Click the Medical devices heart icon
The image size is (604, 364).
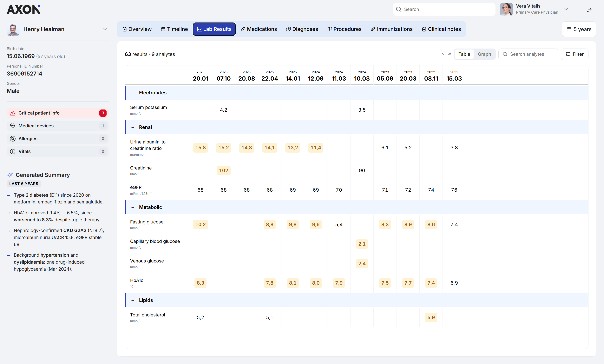pyautogui.click(x=13, y=126)
